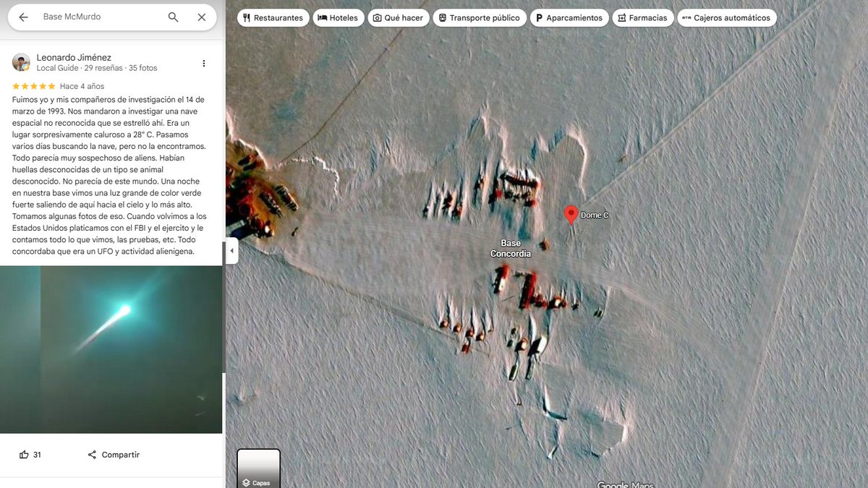Click the Dome C label text
The image size is (868, 488).
click(x=595, y=215)
